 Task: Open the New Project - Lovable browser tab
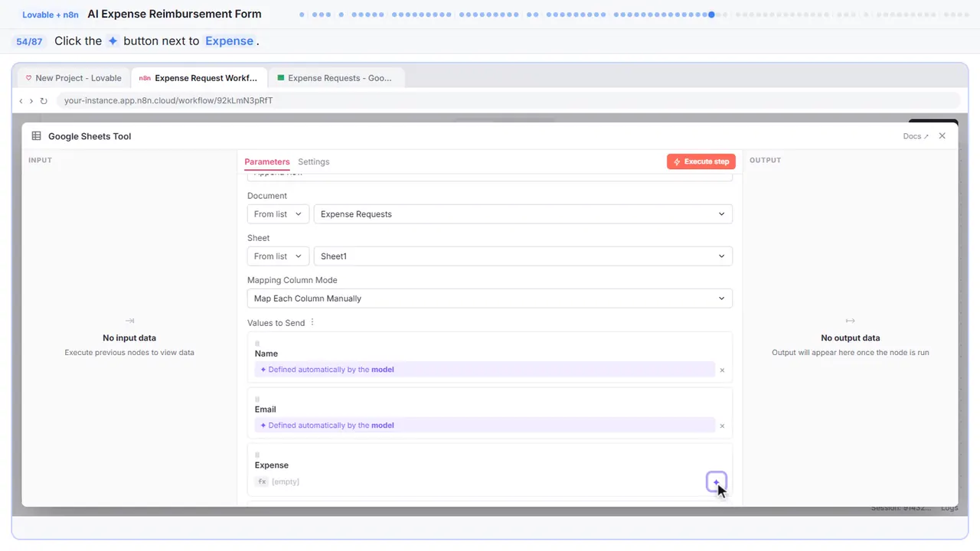[73, 78]
